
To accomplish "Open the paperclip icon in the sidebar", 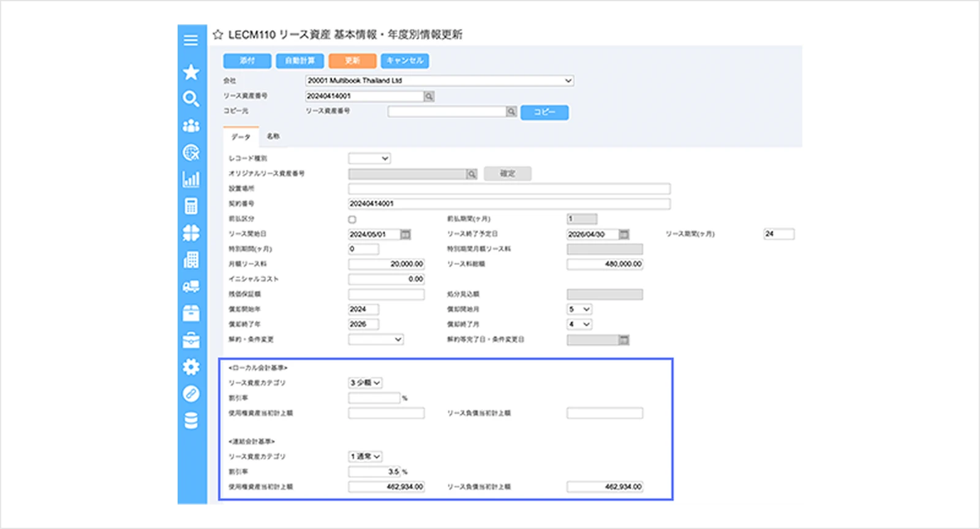I will click(191, 394).
